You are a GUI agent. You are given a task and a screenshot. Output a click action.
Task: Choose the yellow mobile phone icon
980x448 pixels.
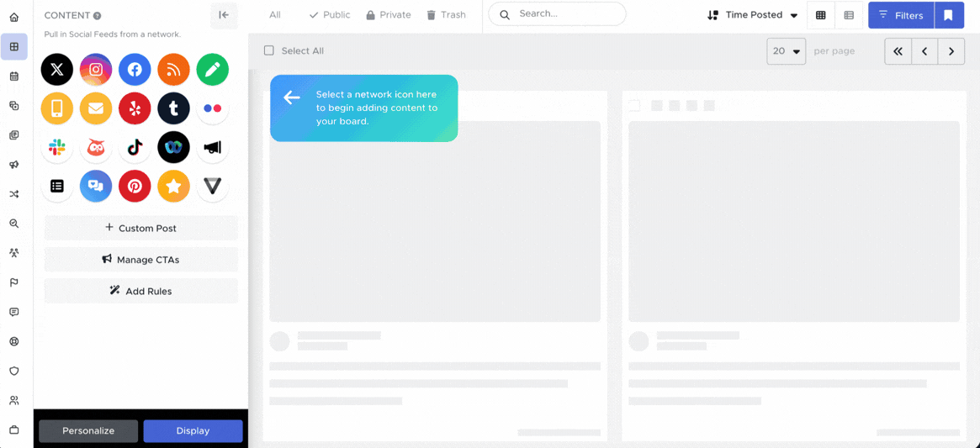tap(57, 108)
